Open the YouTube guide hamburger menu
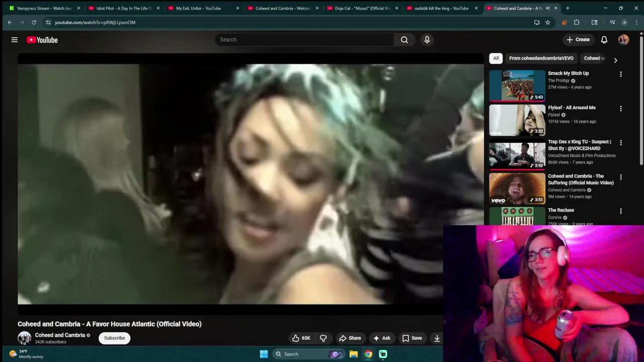 click(15, 40)
